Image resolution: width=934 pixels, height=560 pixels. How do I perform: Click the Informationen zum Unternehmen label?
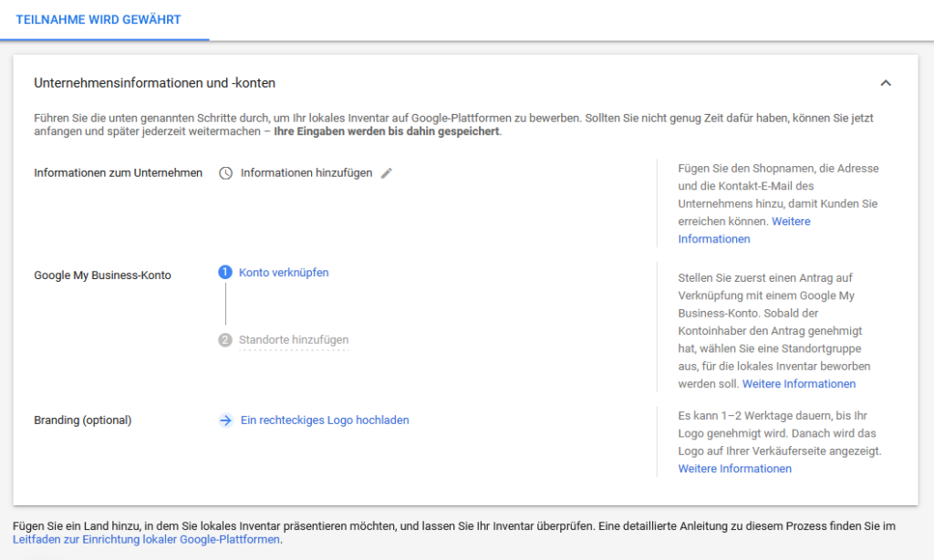click(x=119, y=173)
